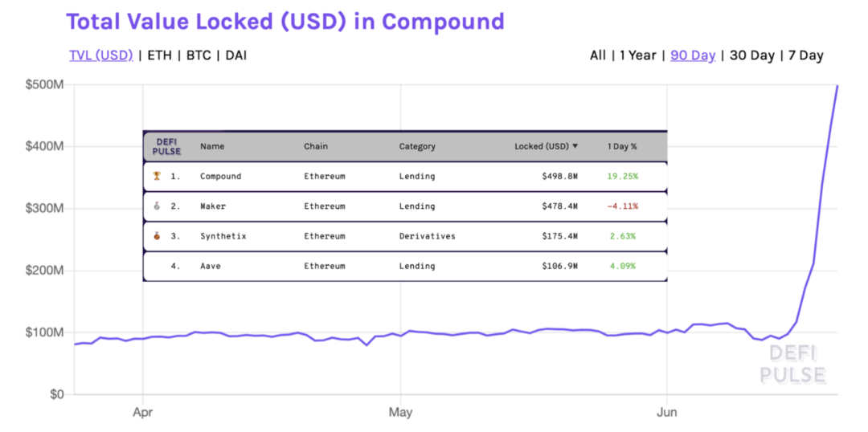Viewport: 868px width, 432px height.
Task: Click the $200M y-axis label
Action: (45, 271)
